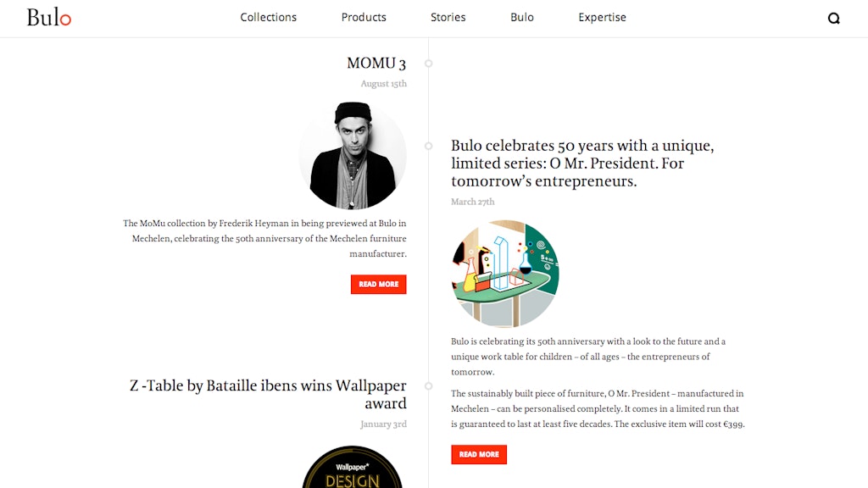This screenshot has width=868, height=488.
Task: Go to the Products menu
Action: coord(364,18)
